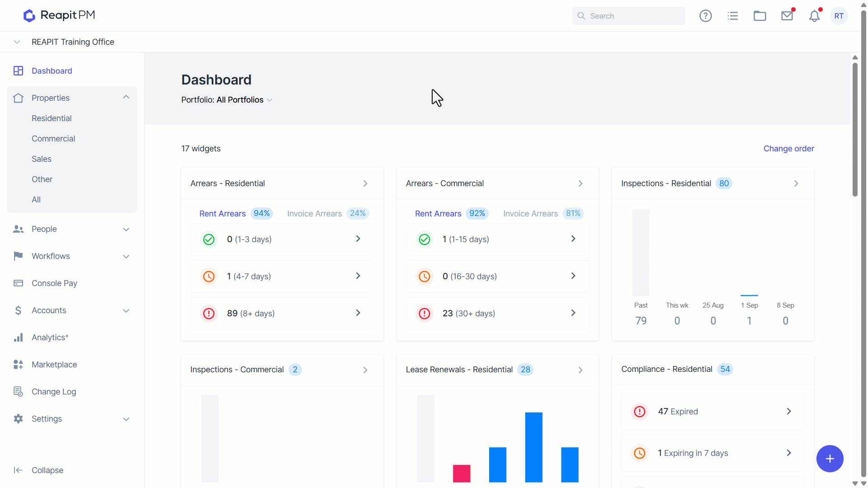Open the Portfolio: All Portfolios dropdown

pyautogui.click(x=227, y=100)
